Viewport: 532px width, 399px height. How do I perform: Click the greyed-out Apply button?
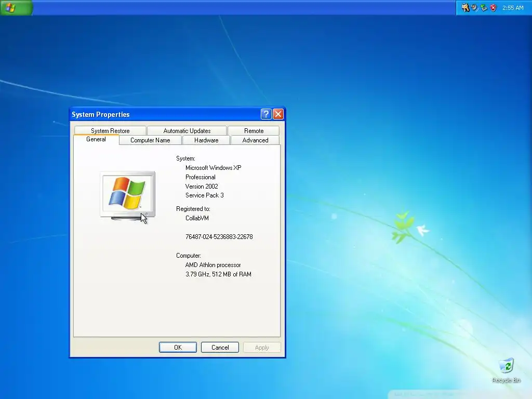click(262, 348)
